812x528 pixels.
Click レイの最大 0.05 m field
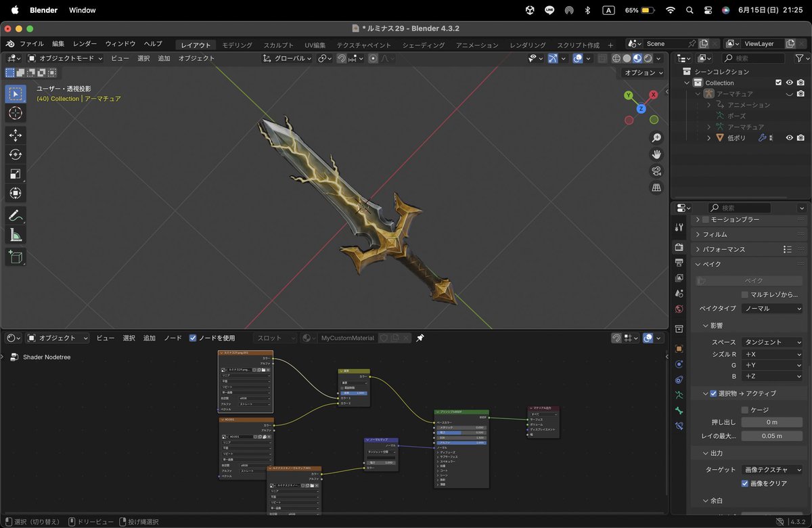click(x=771, y=436)
